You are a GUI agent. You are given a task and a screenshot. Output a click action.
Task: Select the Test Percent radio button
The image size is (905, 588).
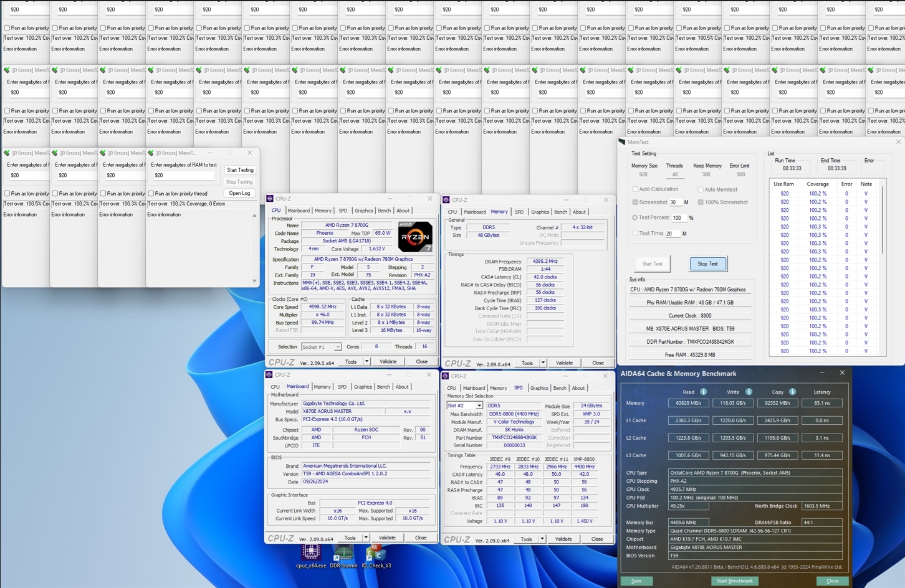click(x=635, y=218)
